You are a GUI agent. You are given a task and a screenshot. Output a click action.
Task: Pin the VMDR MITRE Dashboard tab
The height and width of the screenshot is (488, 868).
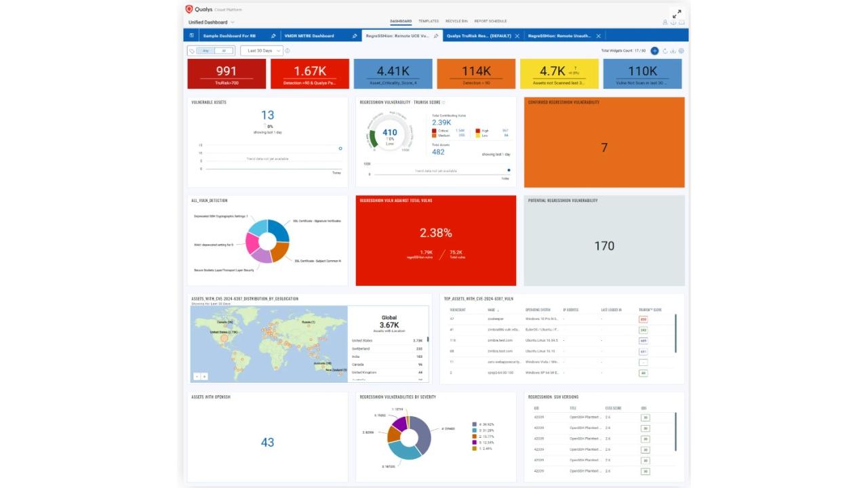[x=355, y=36]
